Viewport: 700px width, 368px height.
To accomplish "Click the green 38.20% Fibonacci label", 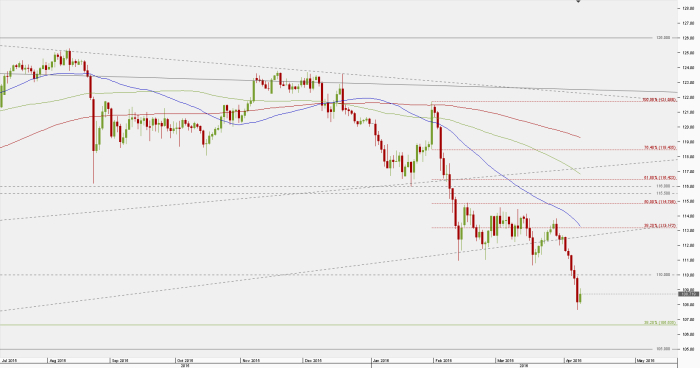I will coord(660,322).
